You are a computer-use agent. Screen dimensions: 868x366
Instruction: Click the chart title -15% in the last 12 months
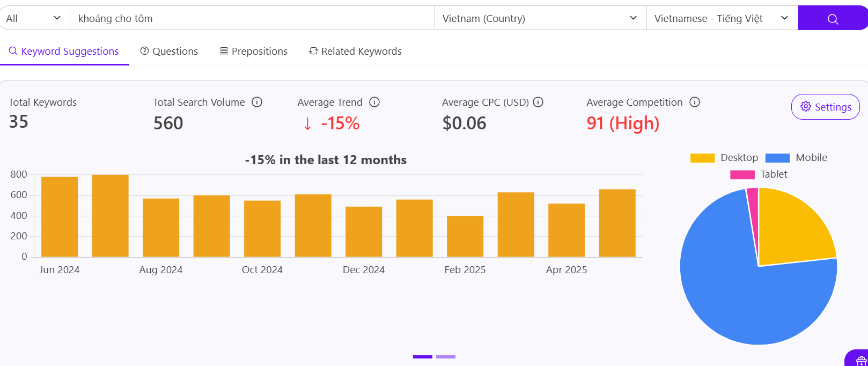[326, 160]
